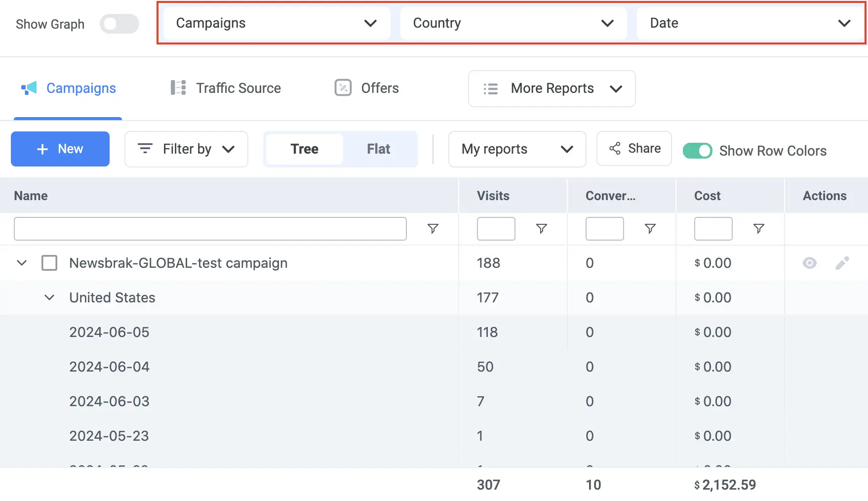Click the total cost $2,152.59

[x=725, y=485]
